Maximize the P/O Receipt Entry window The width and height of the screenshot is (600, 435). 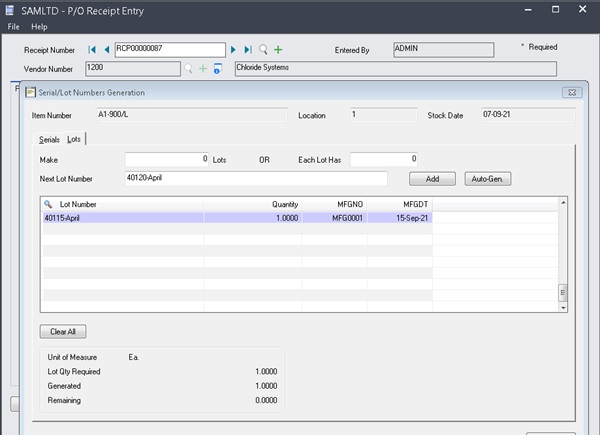[x=555, y=10]
